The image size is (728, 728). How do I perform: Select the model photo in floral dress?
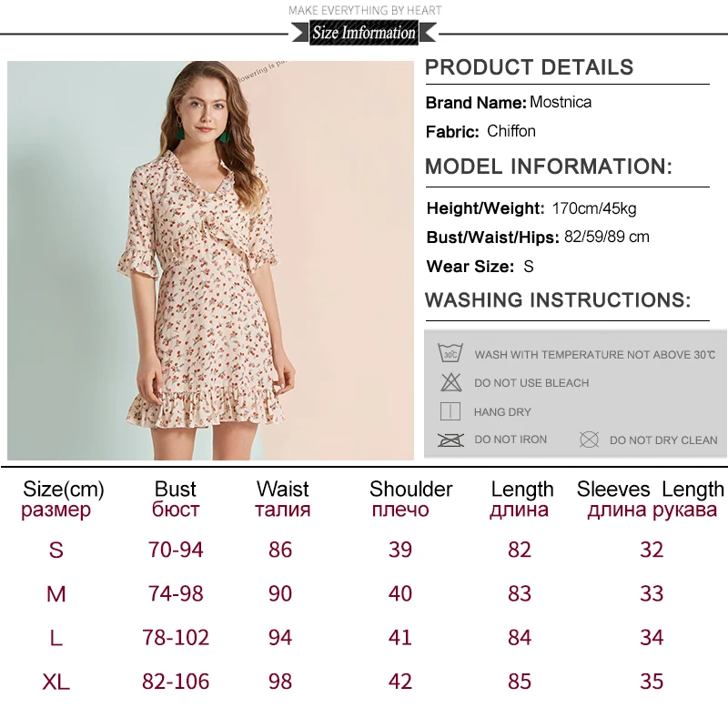[210, 260]
